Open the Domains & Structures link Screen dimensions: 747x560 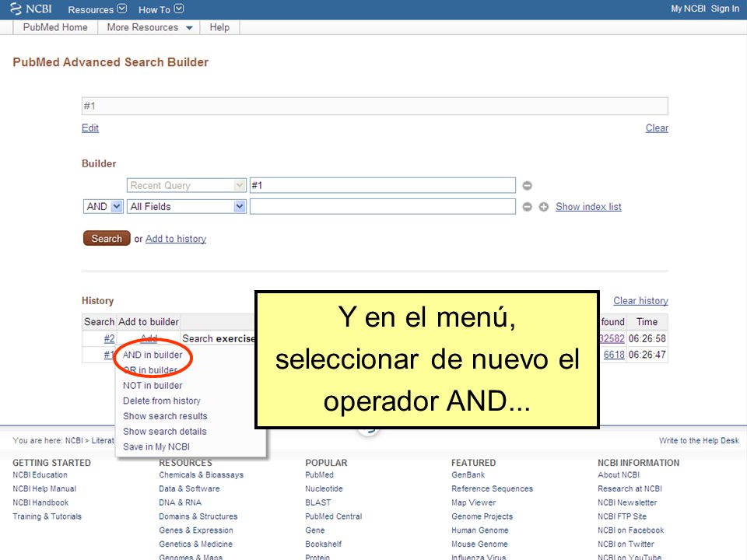click(x=198, y=516)
